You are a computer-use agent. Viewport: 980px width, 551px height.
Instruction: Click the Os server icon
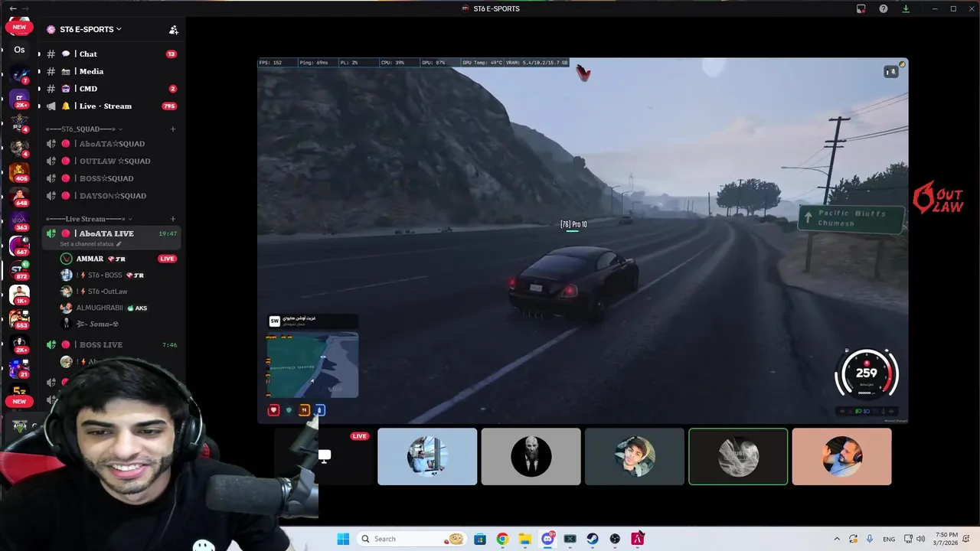pos(19,50)
